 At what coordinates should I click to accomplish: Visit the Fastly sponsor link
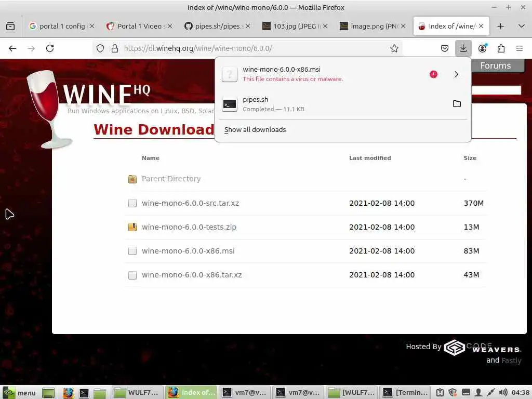[511, 361]
